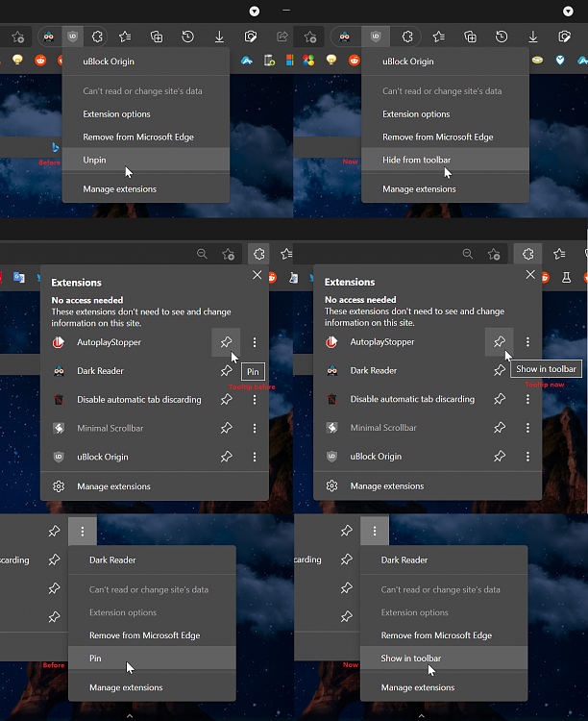Viewport: 588px width, 721px height.
Task: Open uBlock Origin more actions, Show in toolbar tooltip panel
Action: coord(527,456)
